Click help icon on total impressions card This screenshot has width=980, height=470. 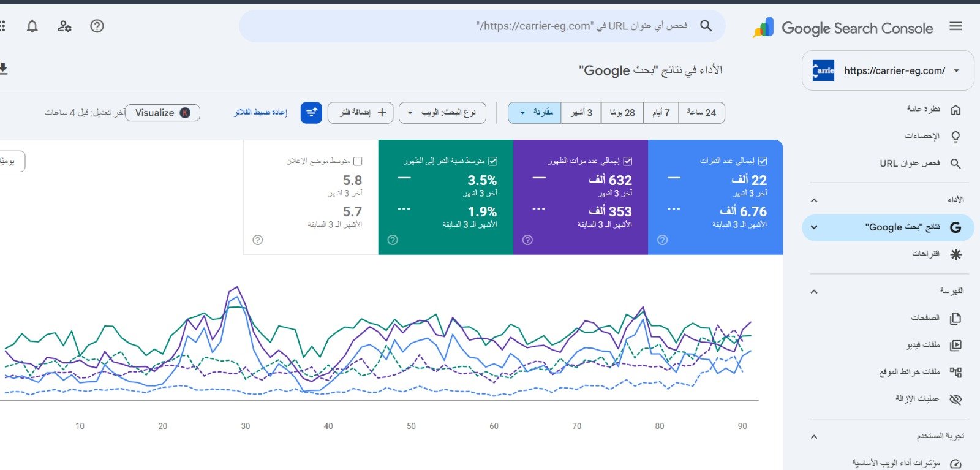coord(527,240)
